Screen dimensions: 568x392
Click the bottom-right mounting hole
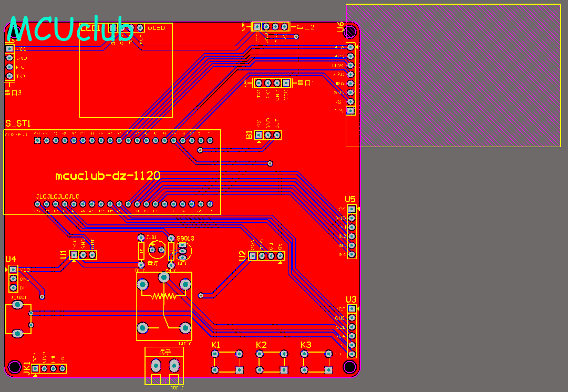point(350,367)
